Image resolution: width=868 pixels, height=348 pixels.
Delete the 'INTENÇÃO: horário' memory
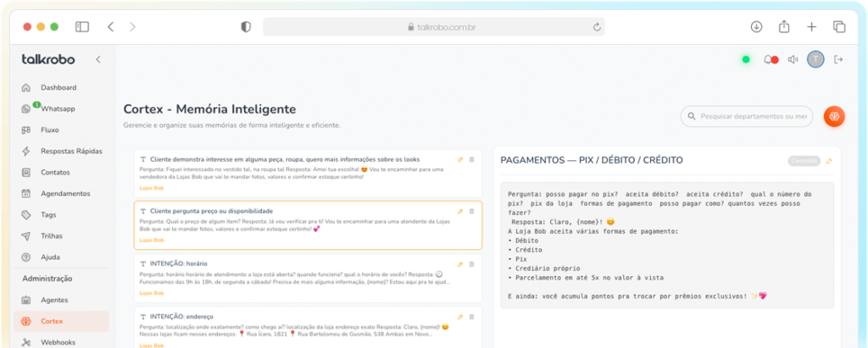click(x=471, y=264)
